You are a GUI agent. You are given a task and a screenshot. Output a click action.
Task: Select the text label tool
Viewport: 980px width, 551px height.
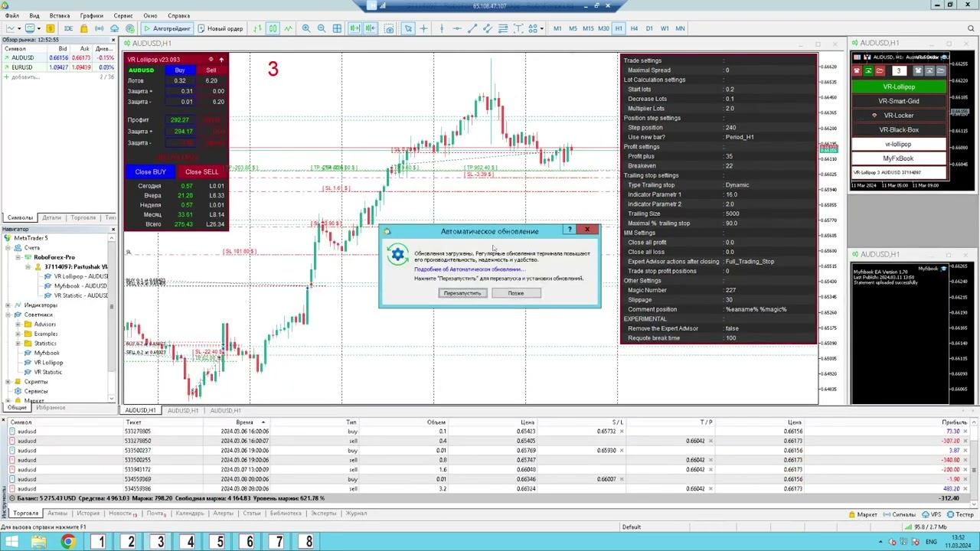click(x=518, y=28)
